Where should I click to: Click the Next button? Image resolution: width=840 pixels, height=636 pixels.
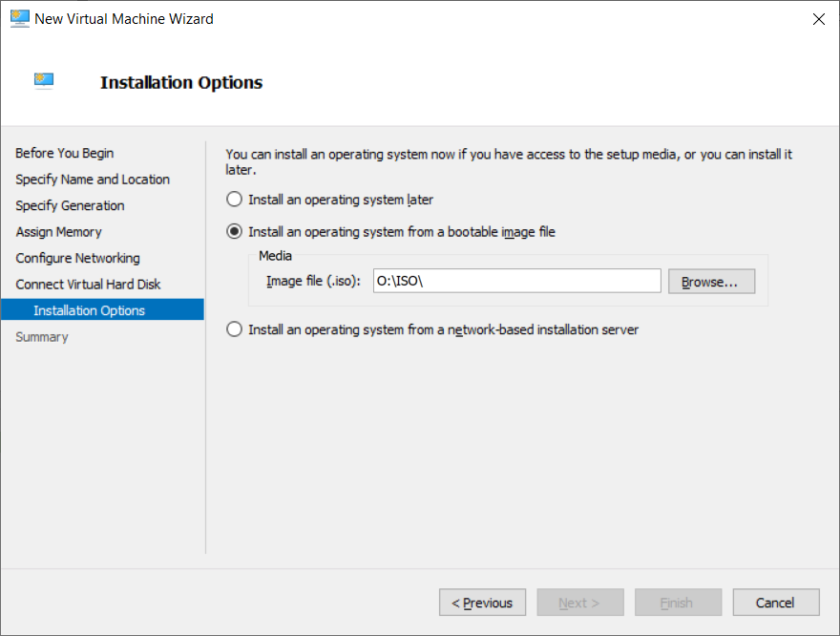pyautogui.click(x=579, y=603)
